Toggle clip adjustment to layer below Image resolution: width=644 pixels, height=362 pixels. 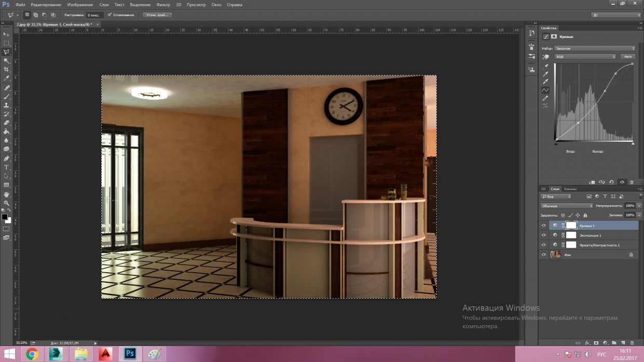click(592, 182)
